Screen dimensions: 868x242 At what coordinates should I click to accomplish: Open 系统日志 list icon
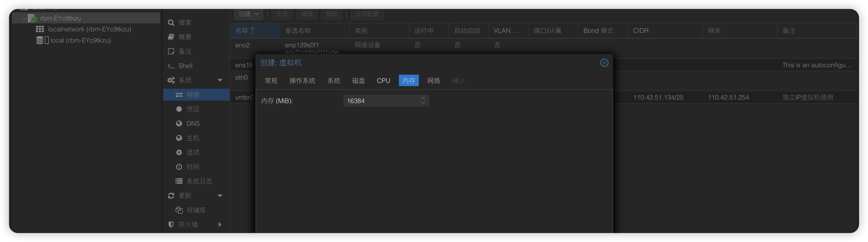click(x=179, y=181)
